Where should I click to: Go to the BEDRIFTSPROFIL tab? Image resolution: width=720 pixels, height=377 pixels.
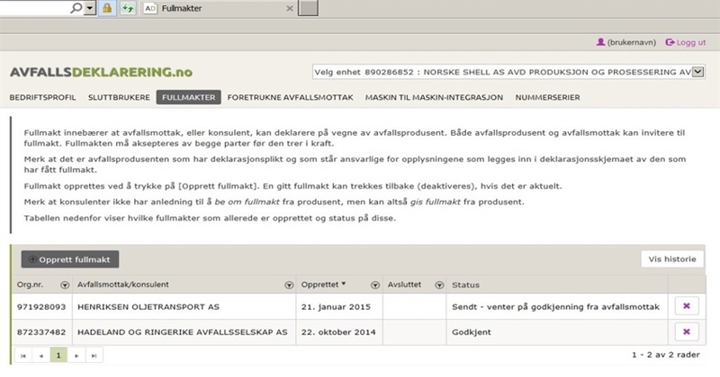43,97
